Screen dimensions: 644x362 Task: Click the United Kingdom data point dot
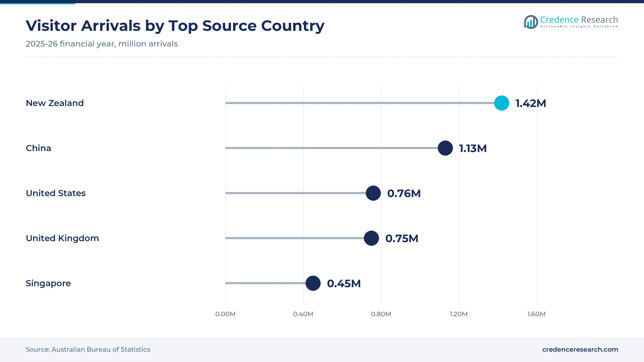tap(371, 238)
